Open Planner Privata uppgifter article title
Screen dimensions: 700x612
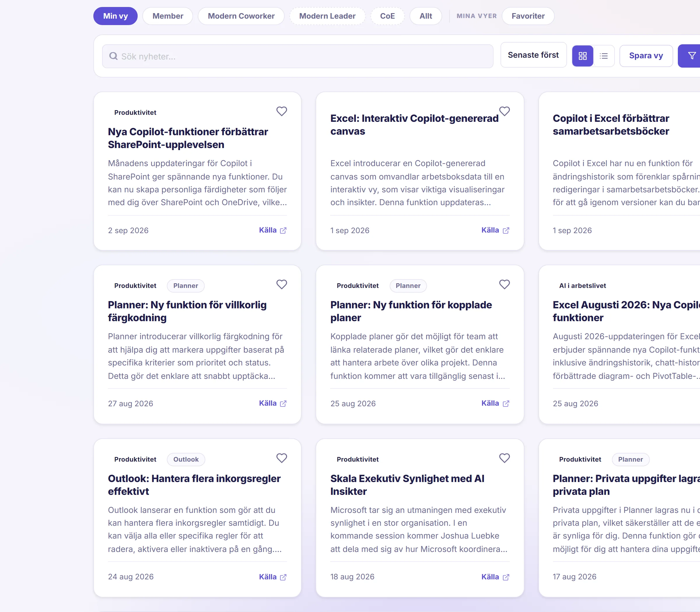626,485
